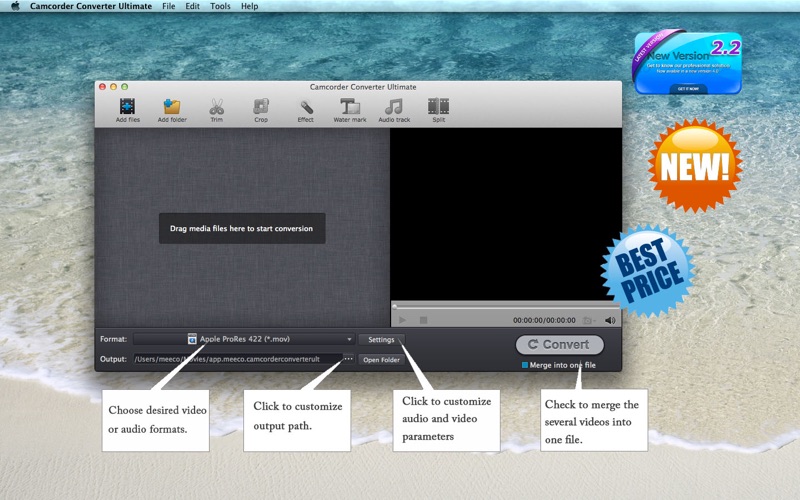800x500 pixels.
Task: Click the Open Folder button
Action: point(381,360)
